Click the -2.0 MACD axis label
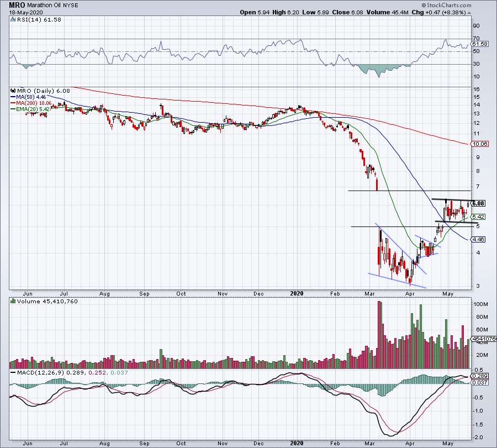497x448 pixels. (479, 437)
